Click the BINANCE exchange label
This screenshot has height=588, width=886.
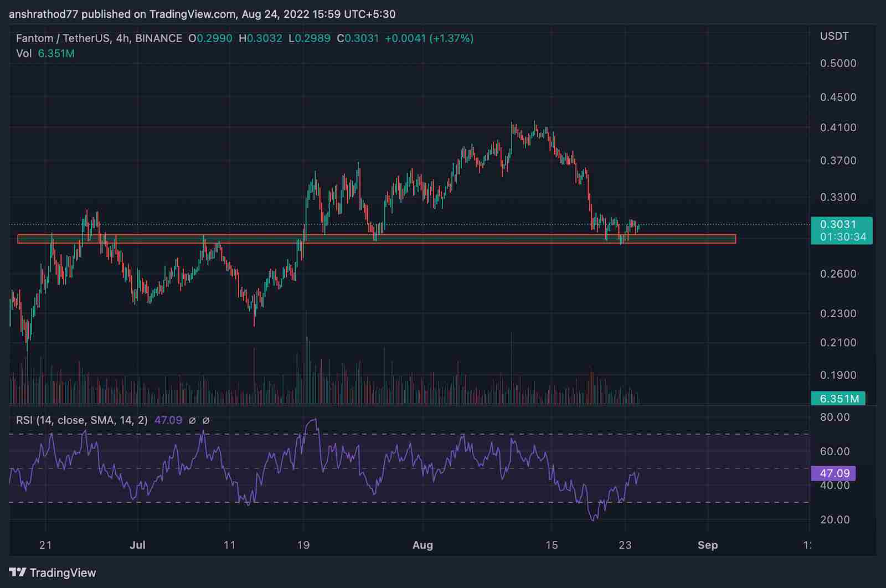coord(158,38)
